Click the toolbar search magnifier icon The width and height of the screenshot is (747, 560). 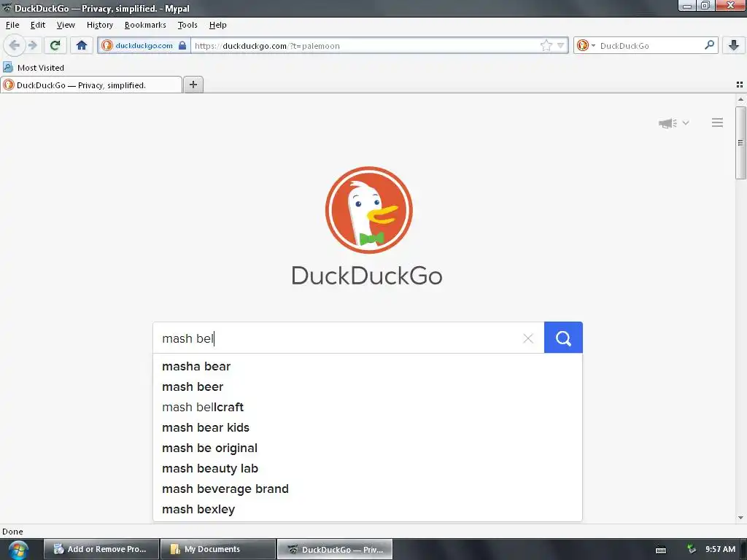click(709, 45)
